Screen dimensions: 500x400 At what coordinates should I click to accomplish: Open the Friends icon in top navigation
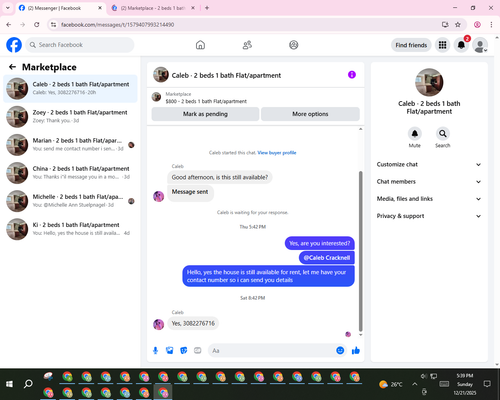(x=247, y=45)
